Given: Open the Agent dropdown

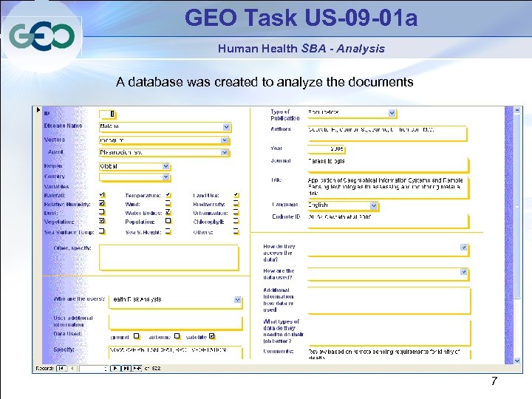Looking at the screenshot, I should [x=225, y=152].
